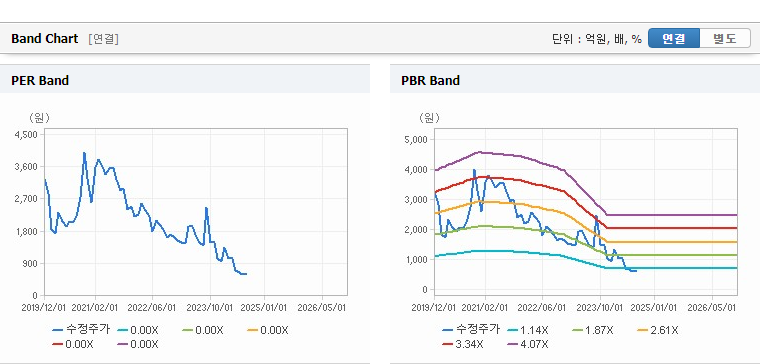Click the Band Chart section title
Image resolution: width=760 pixels, height=364 pixels.
(x=45, y=39)
